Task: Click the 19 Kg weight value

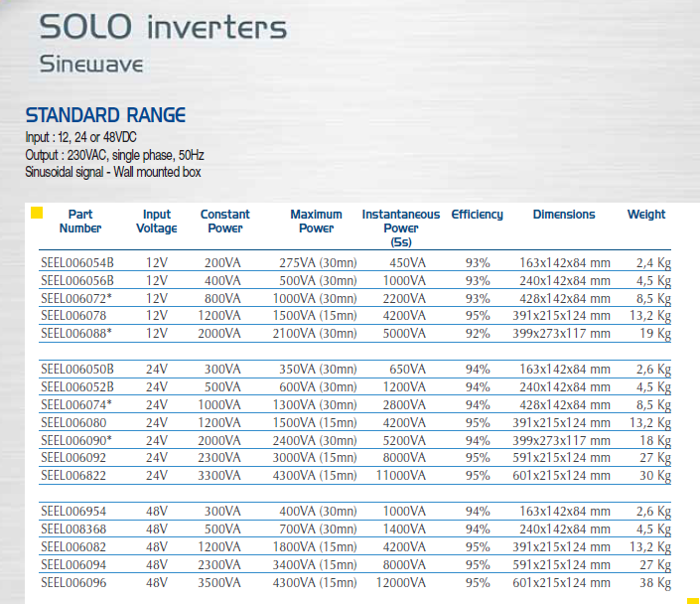Action: (x=655, y=334)
